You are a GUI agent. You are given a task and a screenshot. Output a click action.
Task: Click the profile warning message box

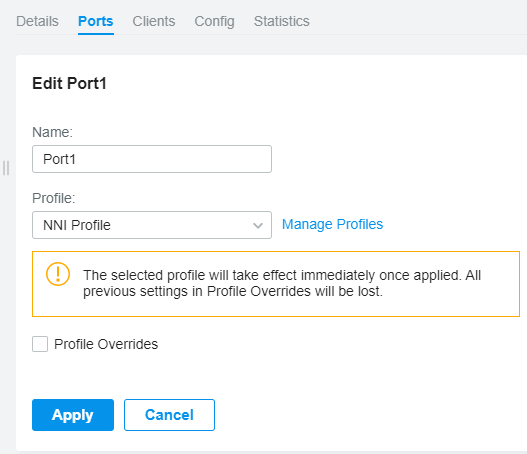pos(276,284)
